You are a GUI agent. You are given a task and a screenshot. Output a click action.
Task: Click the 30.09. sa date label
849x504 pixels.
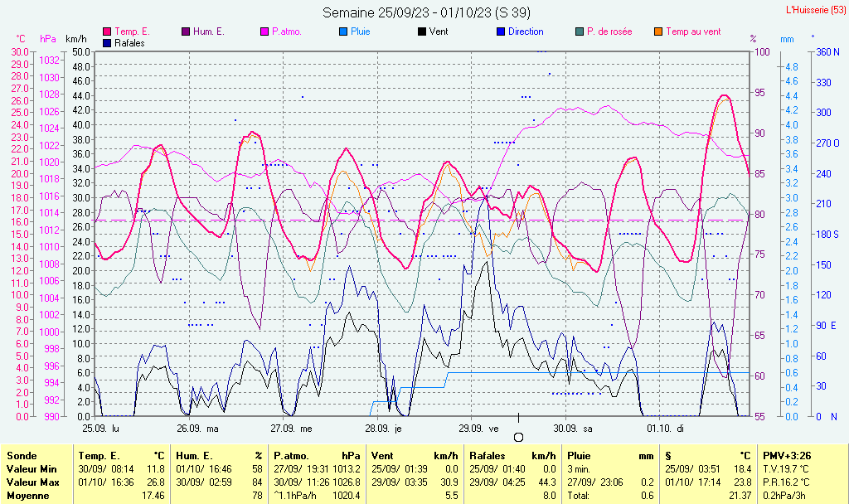(x=573, y=429)
